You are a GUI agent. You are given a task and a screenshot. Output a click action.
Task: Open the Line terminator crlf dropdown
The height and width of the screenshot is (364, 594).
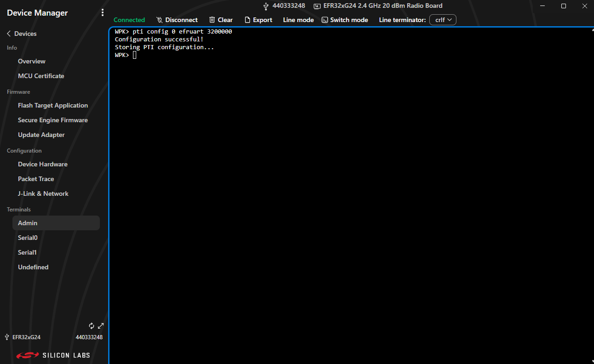pyautogui.click(x=443, y=20)
